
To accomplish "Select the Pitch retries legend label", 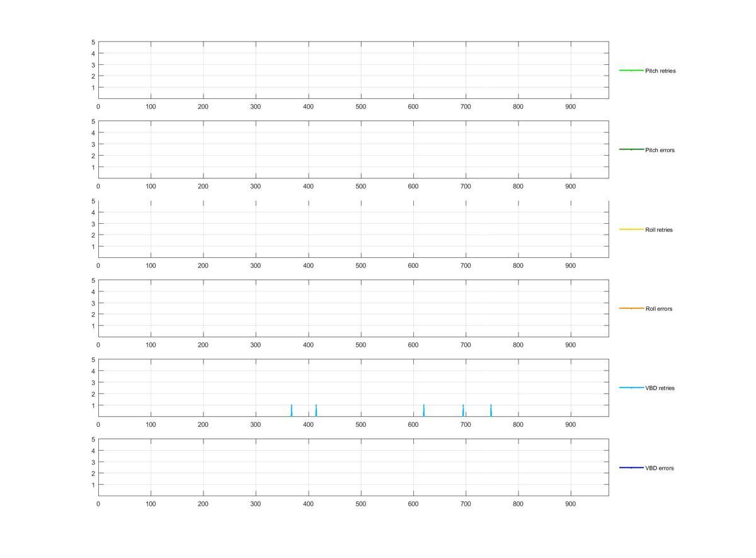I will [x=660, y=71].
